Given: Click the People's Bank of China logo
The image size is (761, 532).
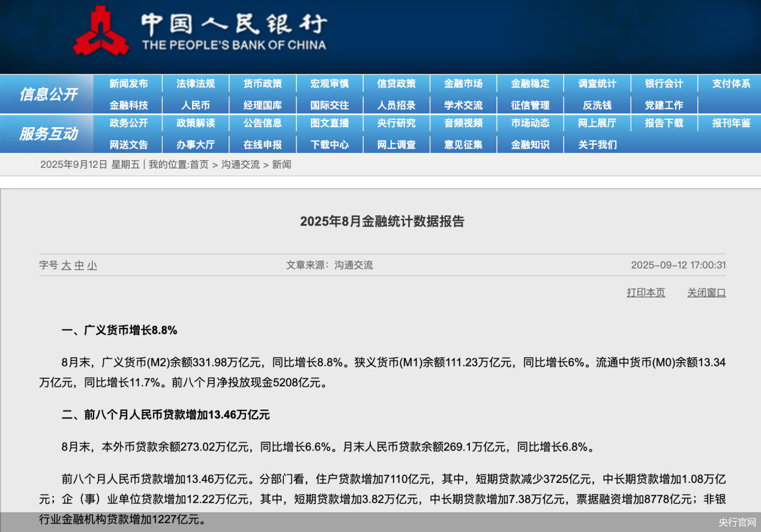Looking at the screenshot, I should click(x=101, y=33).
